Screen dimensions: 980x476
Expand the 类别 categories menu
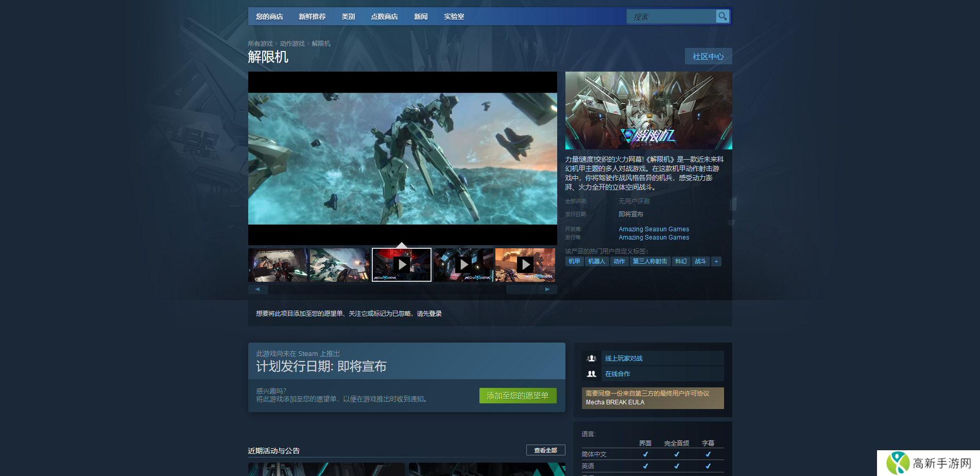tap(348, 16)
